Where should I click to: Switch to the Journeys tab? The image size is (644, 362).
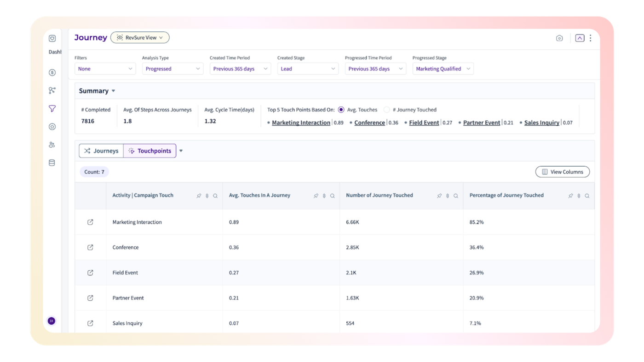pos(101,151)
